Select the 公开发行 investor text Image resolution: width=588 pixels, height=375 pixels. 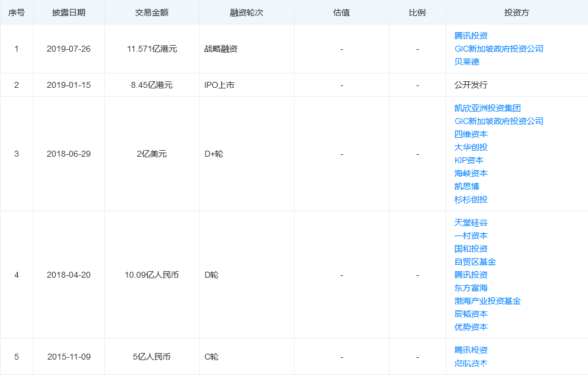pyautogui.click(x=471, y=85)
